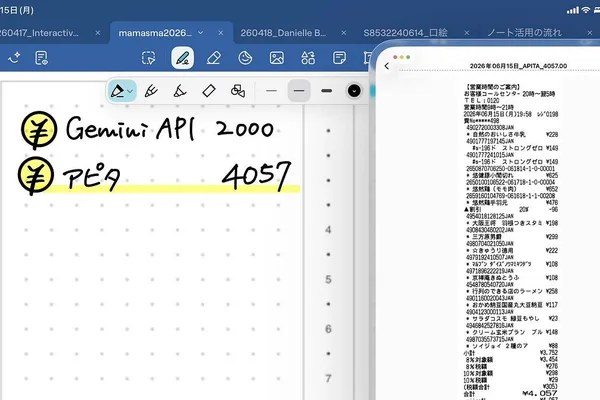Switch to the S8532240614_口絵 tab
The height and width of the screenshot is (400, 600).
[405, 33]
